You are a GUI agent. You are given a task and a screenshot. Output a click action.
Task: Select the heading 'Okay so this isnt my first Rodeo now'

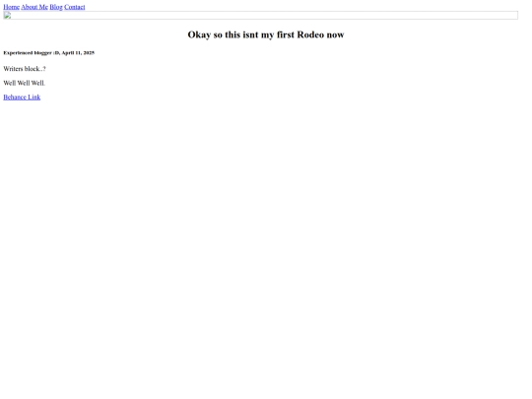(x=266, y=34)
